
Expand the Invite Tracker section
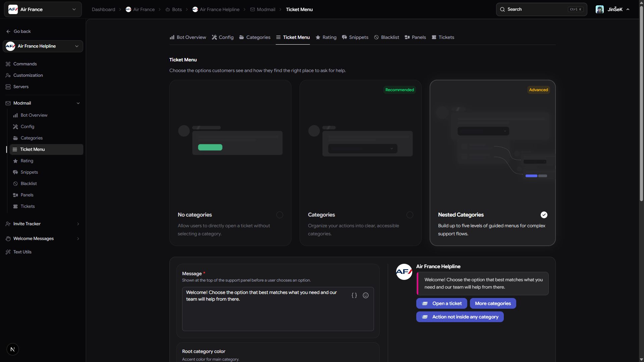tap(78, 224)
